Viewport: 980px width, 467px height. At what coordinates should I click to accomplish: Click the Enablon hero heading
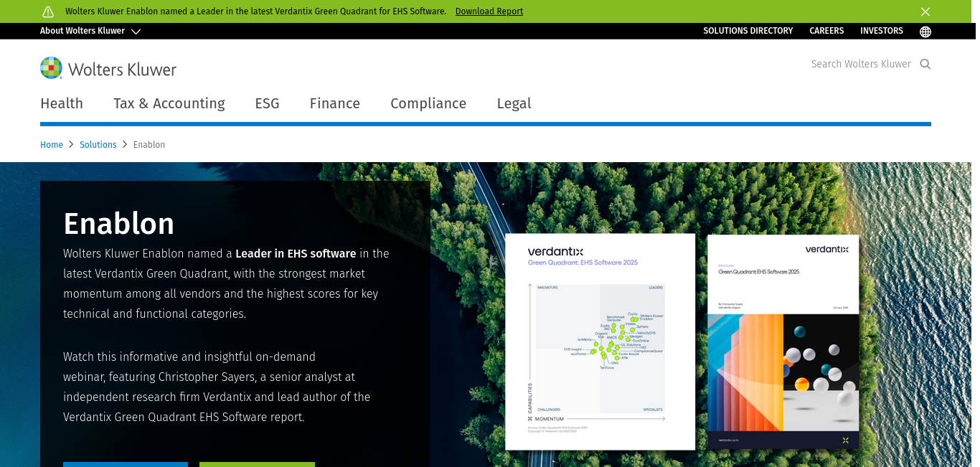click(119, 224)
